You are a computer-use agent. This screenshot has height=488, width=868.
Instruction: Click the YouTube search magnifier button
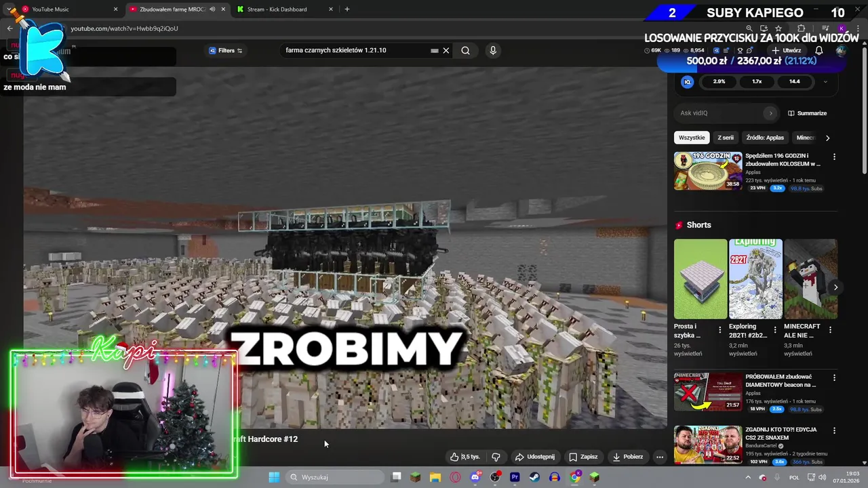pyautogui.click(x=465, y=50)
